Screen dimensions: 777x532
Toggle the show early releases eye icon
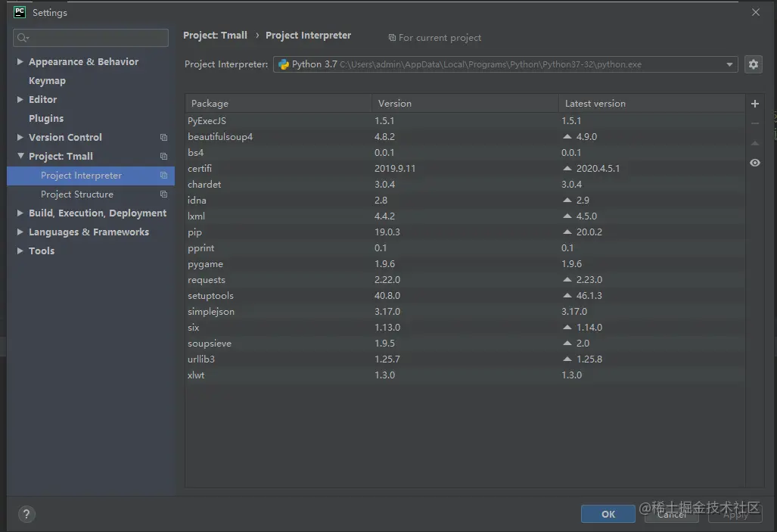(755, 163)
